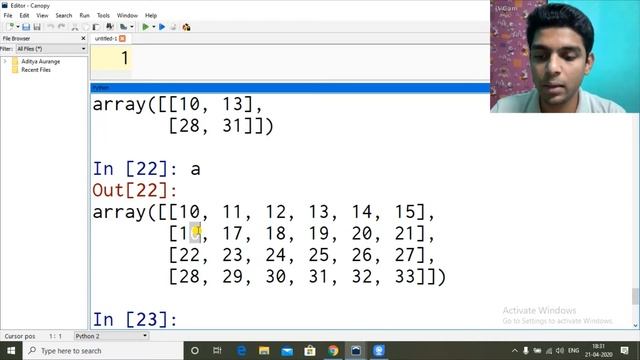The width and height of the screenshot is (640, 360).
Task: Click line 1 in the editor
Action: [x=310, y=58]
